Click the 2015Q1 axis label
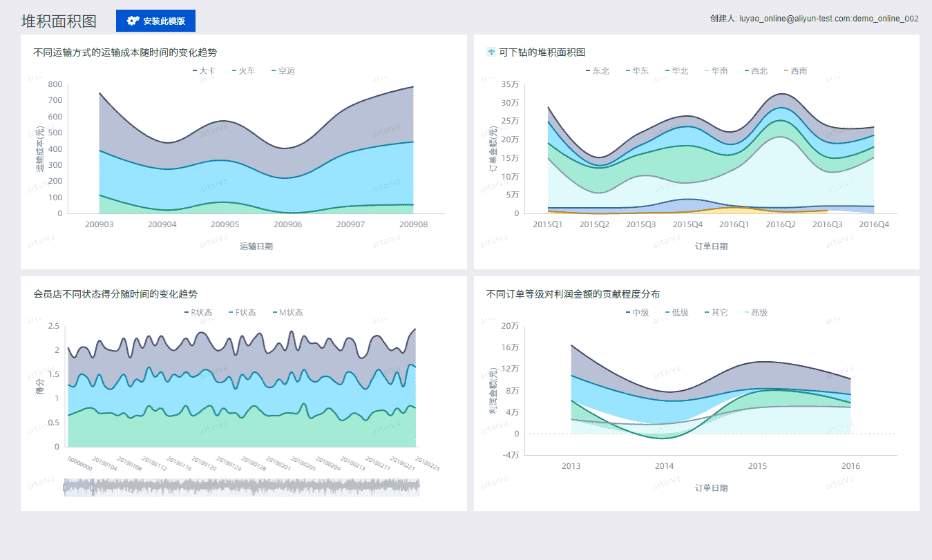The image size is (932, 560). (548, 224)
